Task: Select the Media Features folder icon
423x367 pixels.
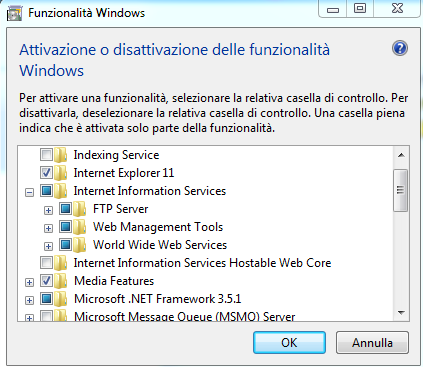Action: (x=61, y=281)
